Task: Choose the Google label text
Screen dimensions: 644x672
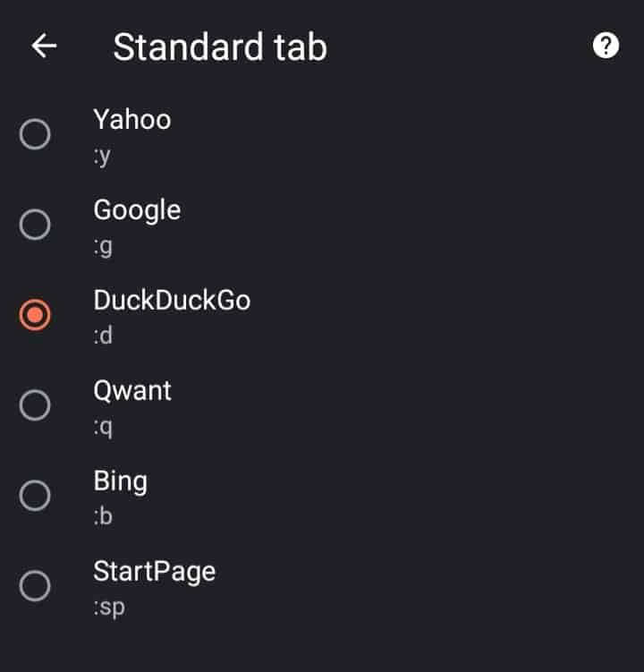Action: pyautogui.click(x=137, y=210)
